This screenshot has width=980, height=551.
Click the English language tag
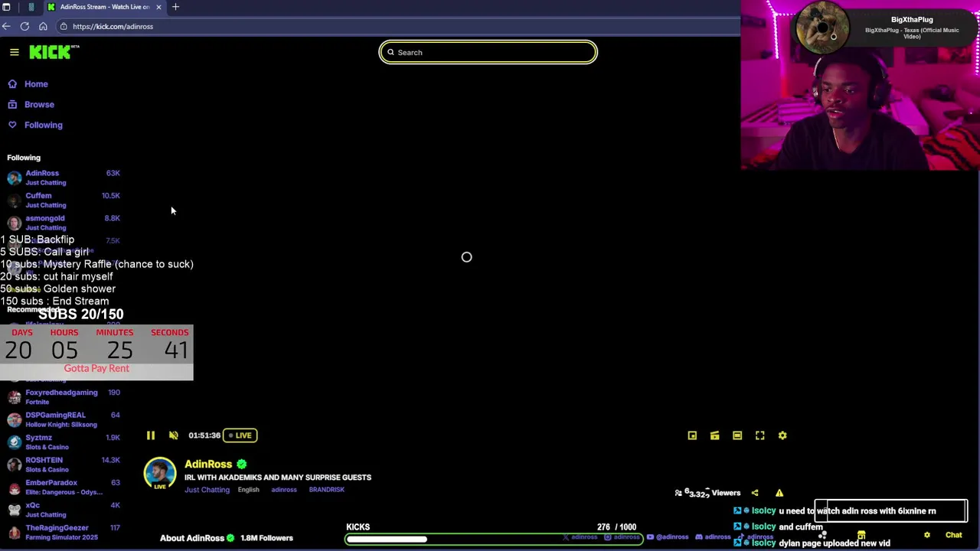coord(248,490)
